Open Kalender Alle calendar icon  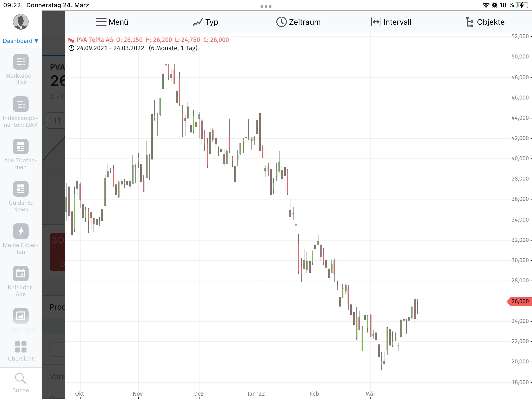pyautogui.click(x=21, y=274)
